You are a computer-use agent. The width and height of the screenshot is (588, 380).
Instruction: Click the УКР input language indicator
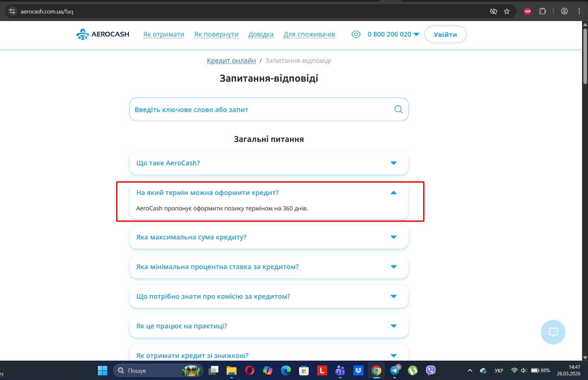(499, 370)
